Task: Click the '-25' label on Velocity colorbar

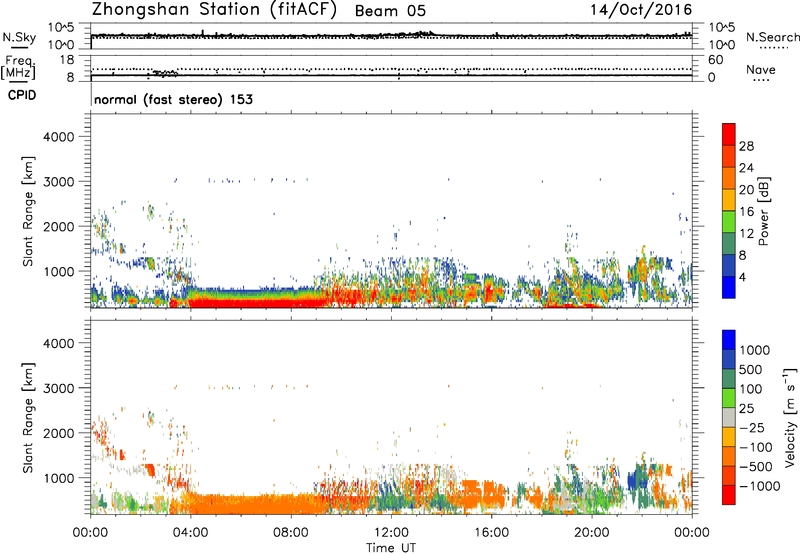Action: click(751, 428)
